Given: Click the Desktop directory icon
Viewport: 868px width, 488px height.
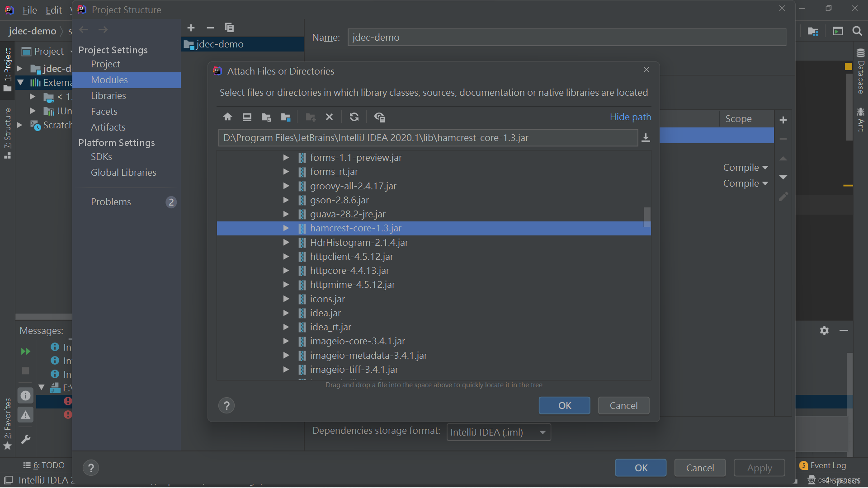Looking at the screenshot, I should point(247,117).
